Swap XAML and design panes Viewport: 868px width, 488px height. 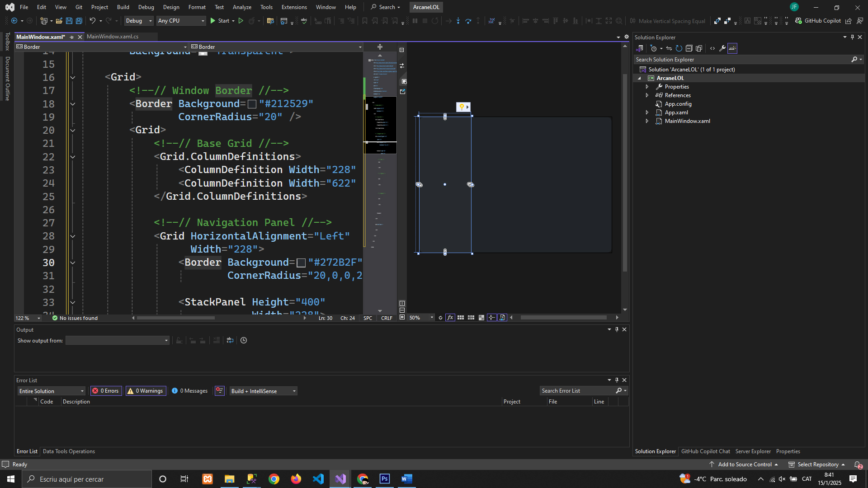point(402,66)
